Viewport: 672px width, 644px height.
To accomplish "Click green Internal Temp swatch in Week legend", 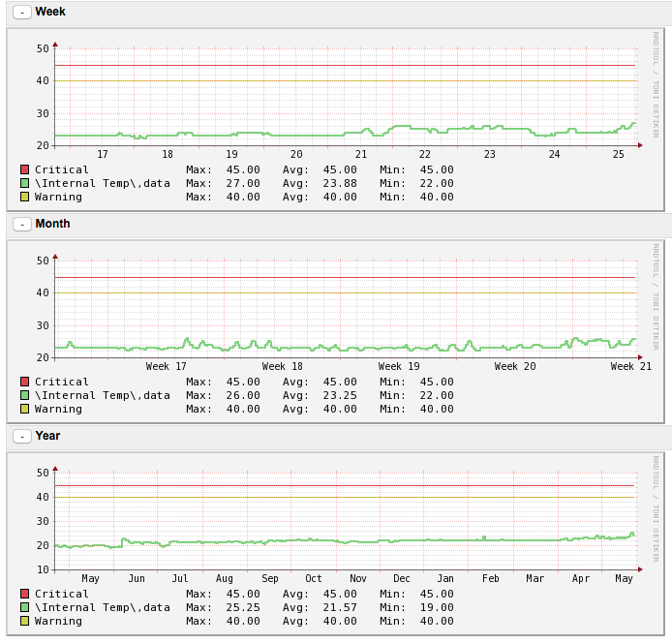I will [x=24, y=183].
